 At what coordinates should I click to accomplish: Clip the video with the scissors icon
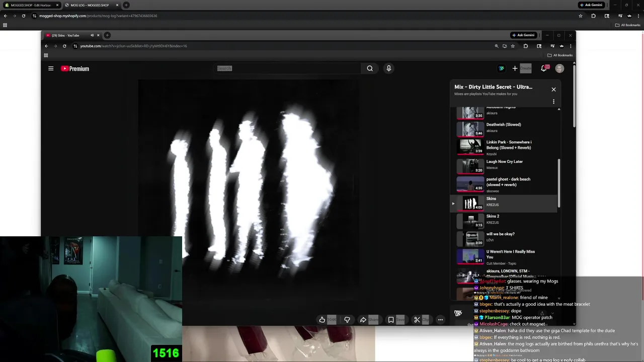(x=417, y=320)
